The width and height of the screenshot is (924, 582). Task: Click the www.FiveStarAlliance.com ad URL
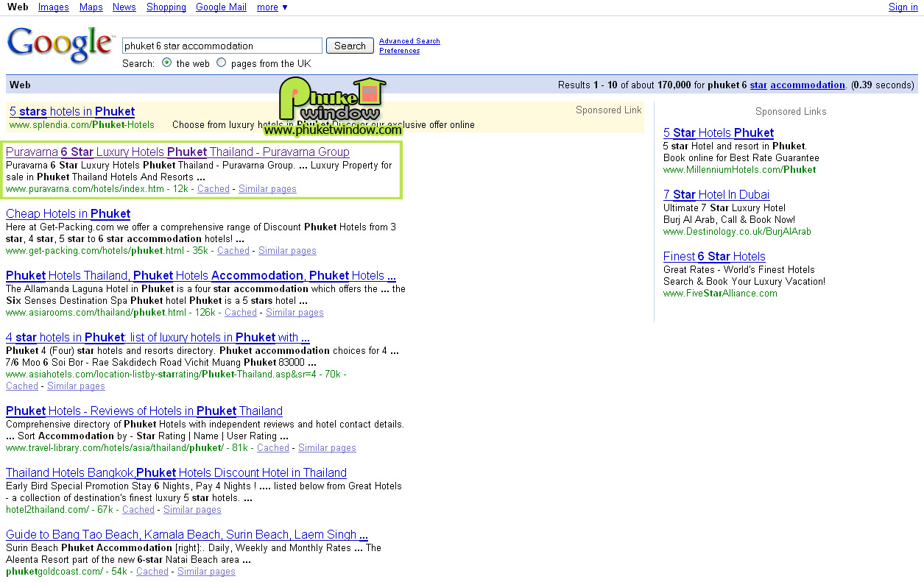tap(720, 294)
